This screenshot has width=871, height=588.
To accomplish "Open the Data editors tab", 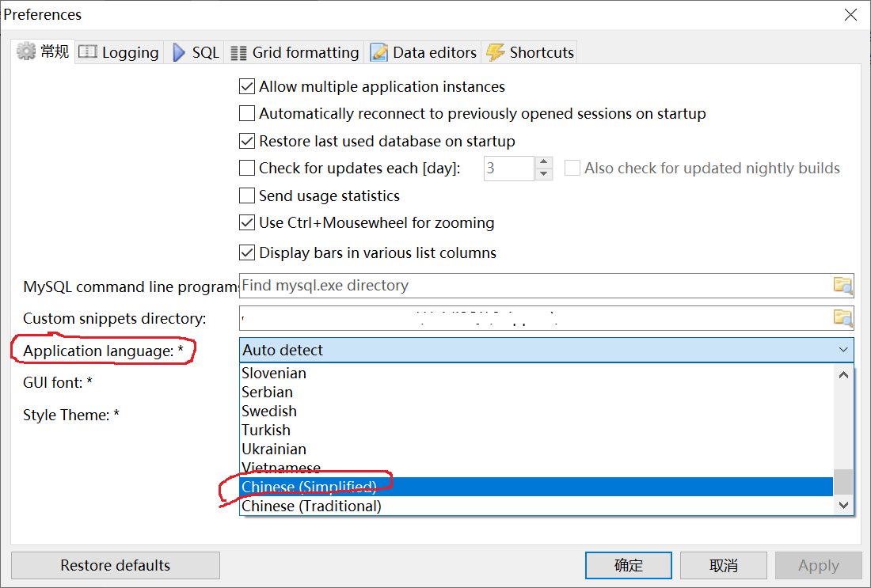I will (x=423, y=52).
